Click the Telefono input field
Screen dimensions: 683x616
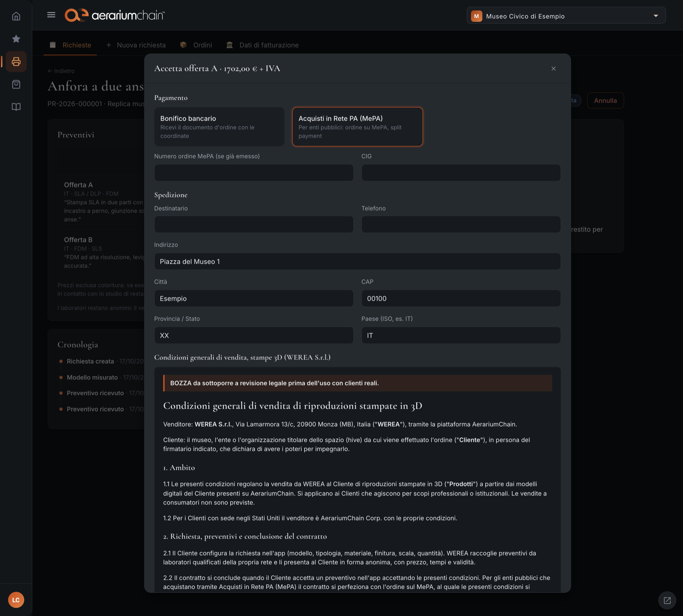461,225
